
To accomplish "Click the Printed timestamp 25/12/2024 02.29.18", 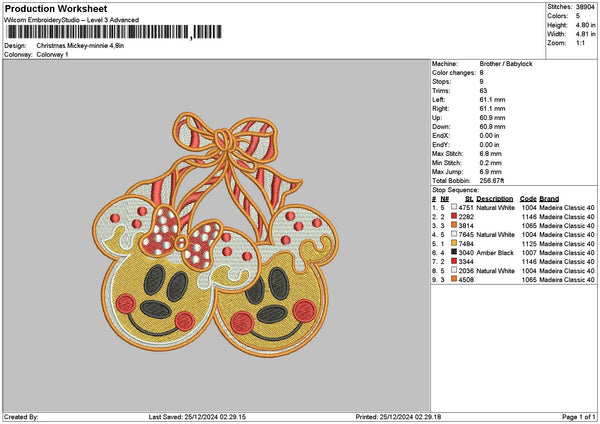I will (x=410, y=417).
